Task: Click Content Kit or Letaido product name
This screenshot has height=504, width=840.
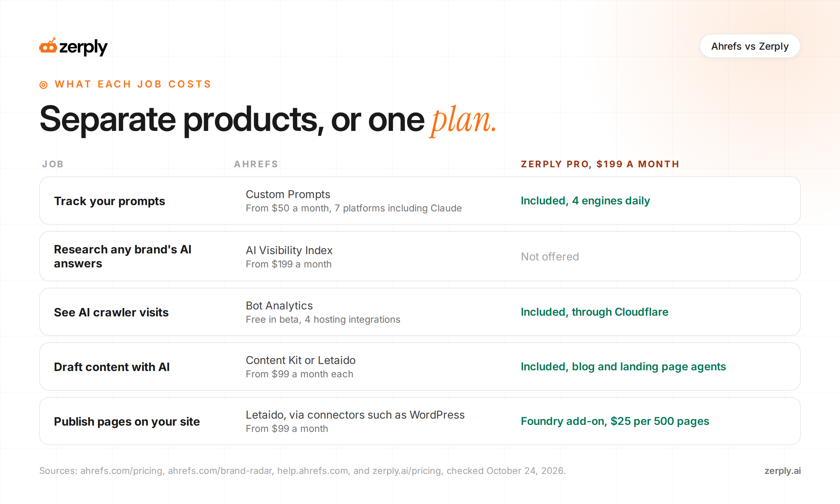Action: (301, 360)
